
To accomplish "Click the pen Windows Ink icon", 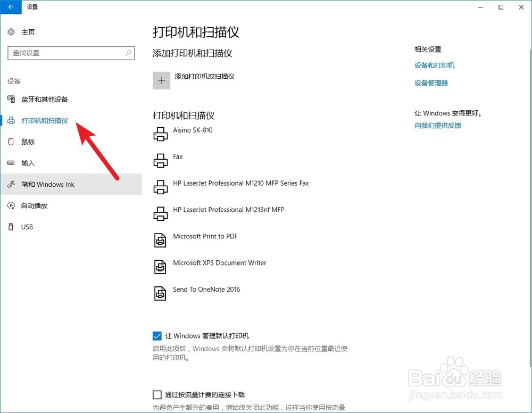I will (x=11, y=184).
